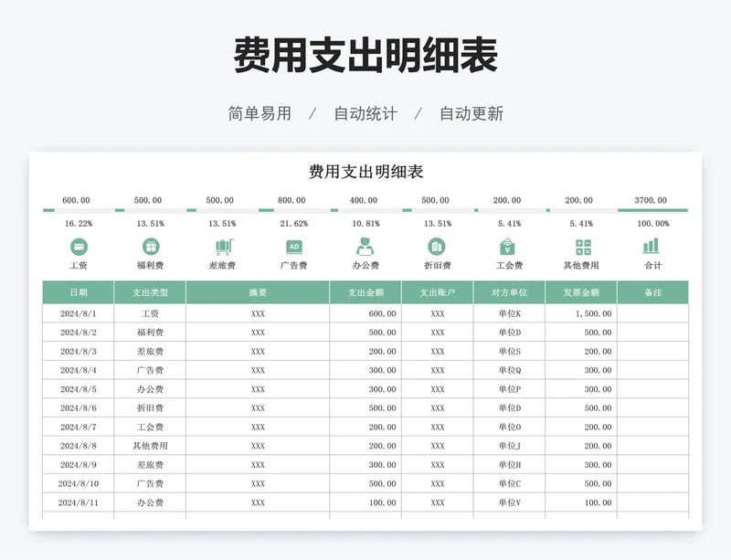Click the 自动统计 subtitle text
This screenshot has height=560, width=731.
[x=365, y=114]
